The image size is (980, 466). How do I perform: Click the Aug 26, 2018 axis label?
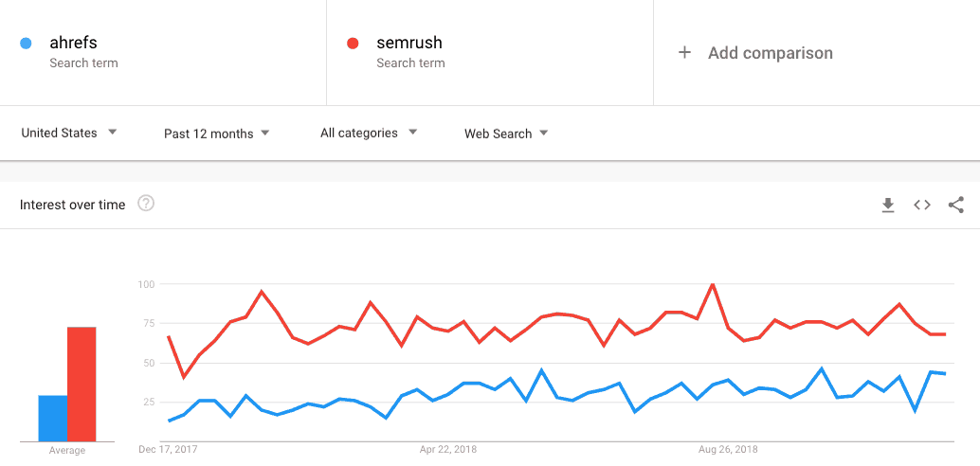click(728, 449)
